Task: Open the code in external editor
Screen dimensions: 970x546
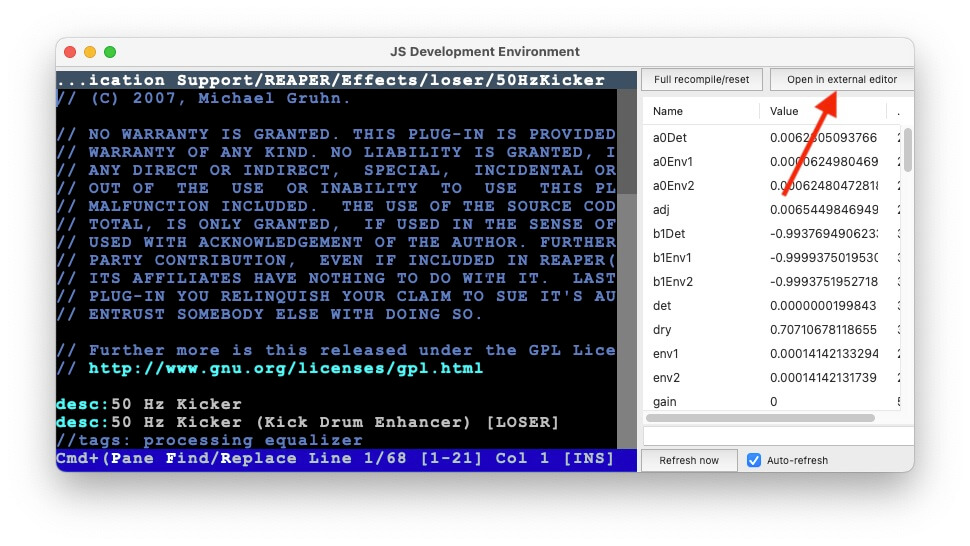Action: (x=841, y=80)
